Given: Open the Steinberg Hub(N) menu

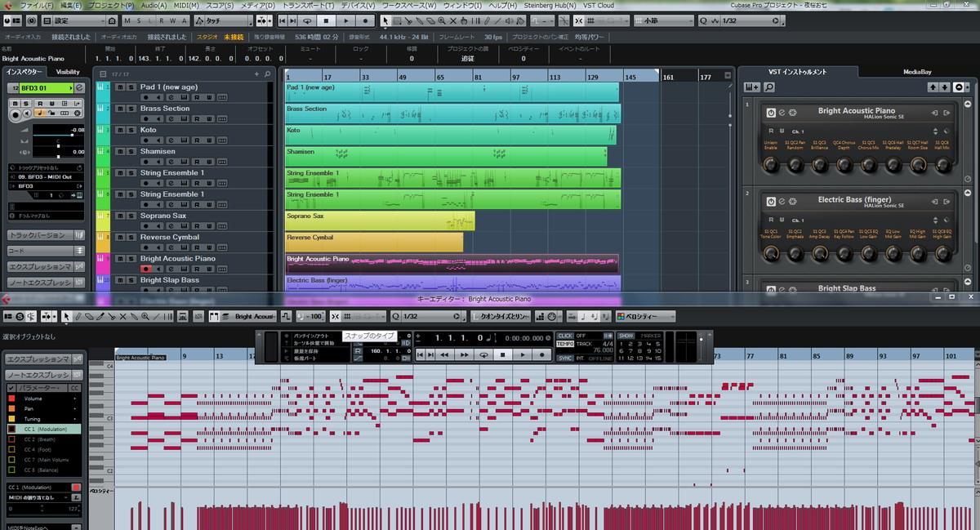Looking at the screenshot, I should click(550, 6).
